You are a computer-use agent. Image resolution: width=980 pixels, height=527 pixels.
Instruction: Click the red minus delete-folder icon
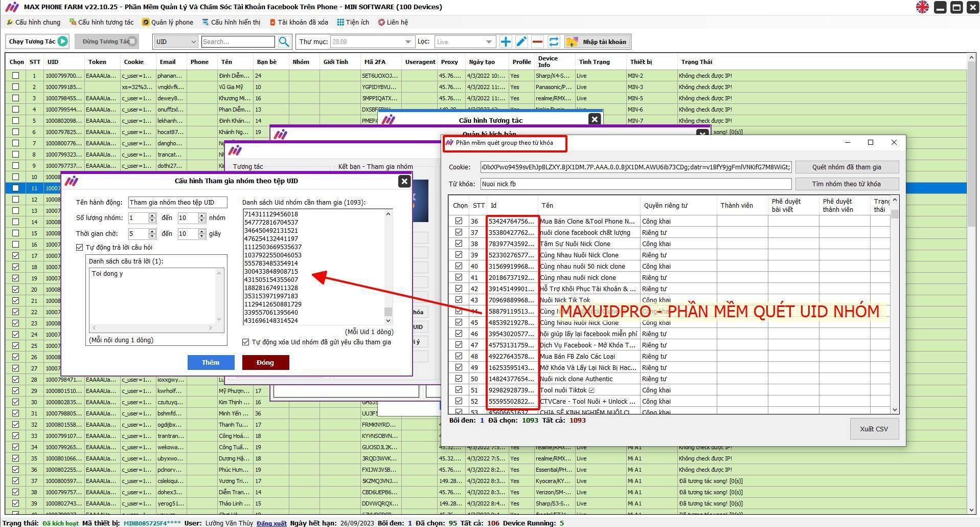[x=537, y=41]
